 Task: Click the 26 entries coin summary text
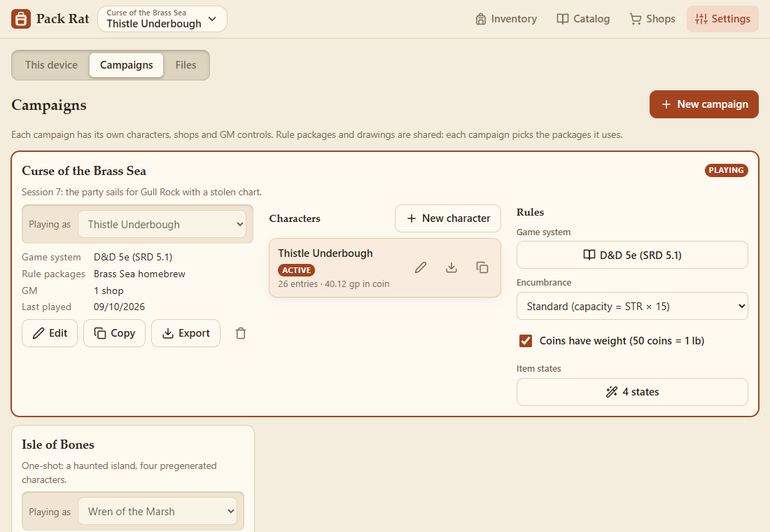333,284
